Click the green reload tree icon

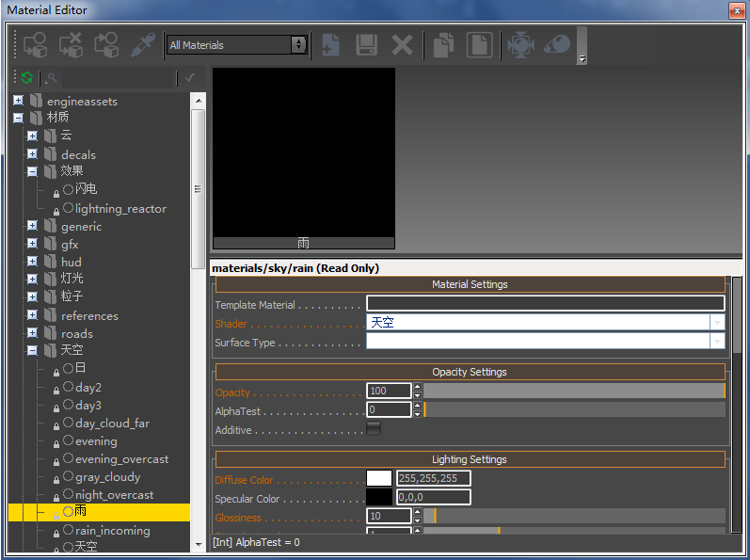coord(26,77)
